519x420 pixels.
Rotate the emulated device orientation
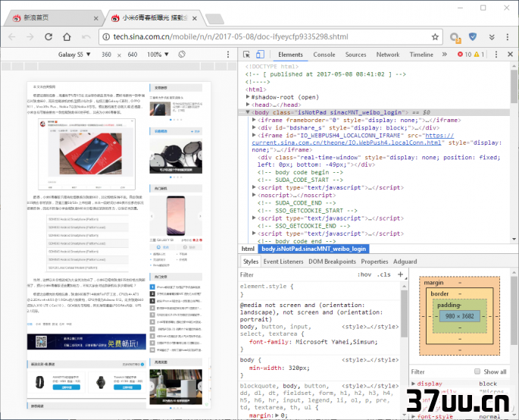pyautogui.click(x=182, y=55)
